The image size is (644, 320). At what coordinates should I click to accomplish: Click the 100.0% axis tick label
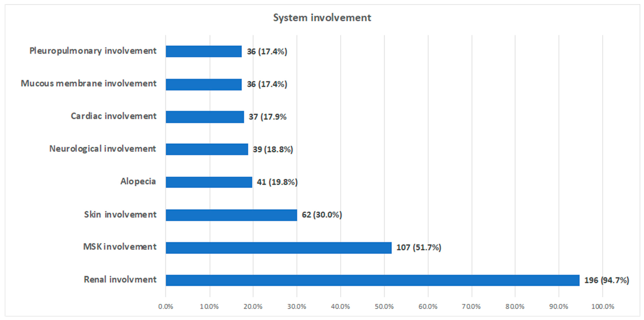click(602, 306)
